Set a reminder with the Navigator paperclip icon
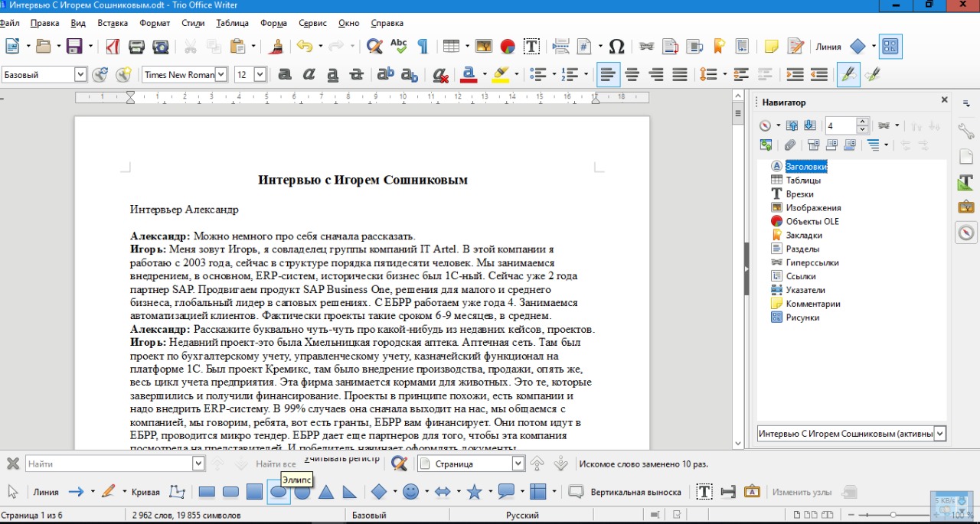The height and width of the screenshot is (524, 980). [789, 145]
